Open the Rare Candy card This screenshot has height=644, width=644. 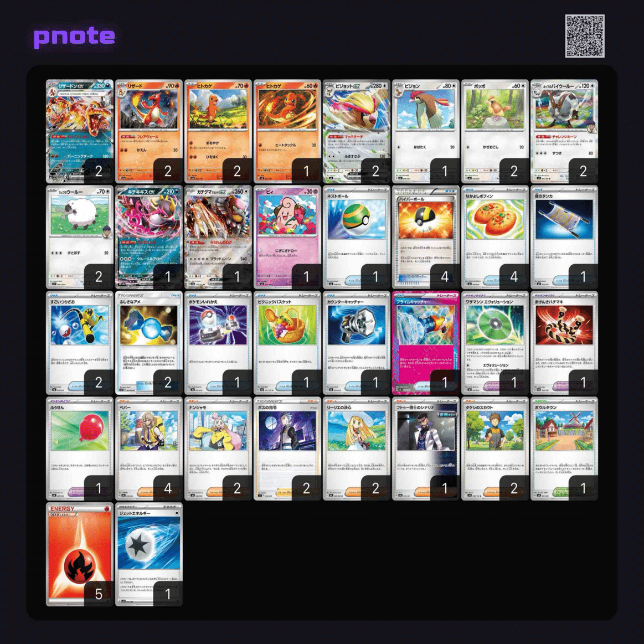click(148, 343)
